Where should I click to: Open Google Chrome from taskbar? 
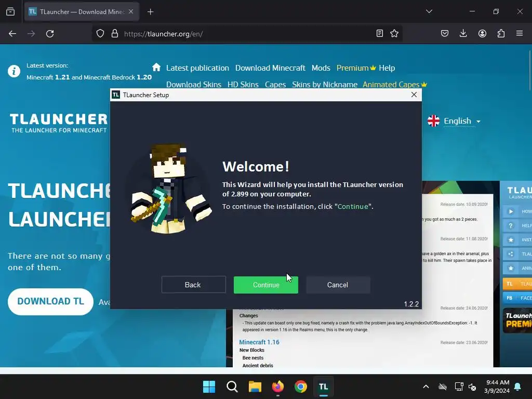301,387
